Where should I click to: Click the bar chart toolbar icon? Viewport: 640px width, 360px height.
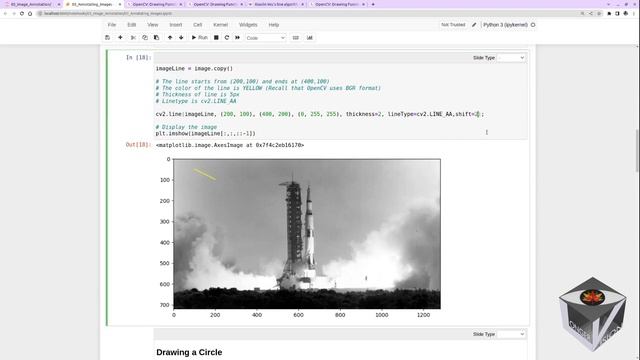click(310, 38)
